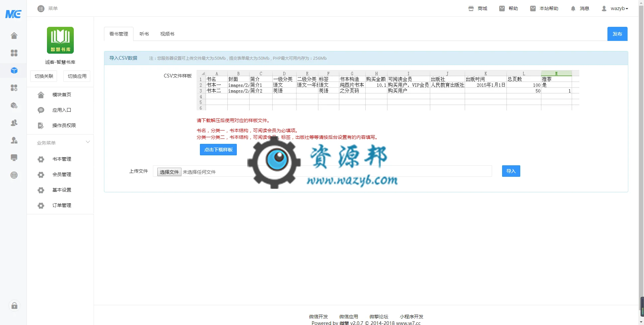
Task: Click the 导入 import button
Action: pos(511,171)
